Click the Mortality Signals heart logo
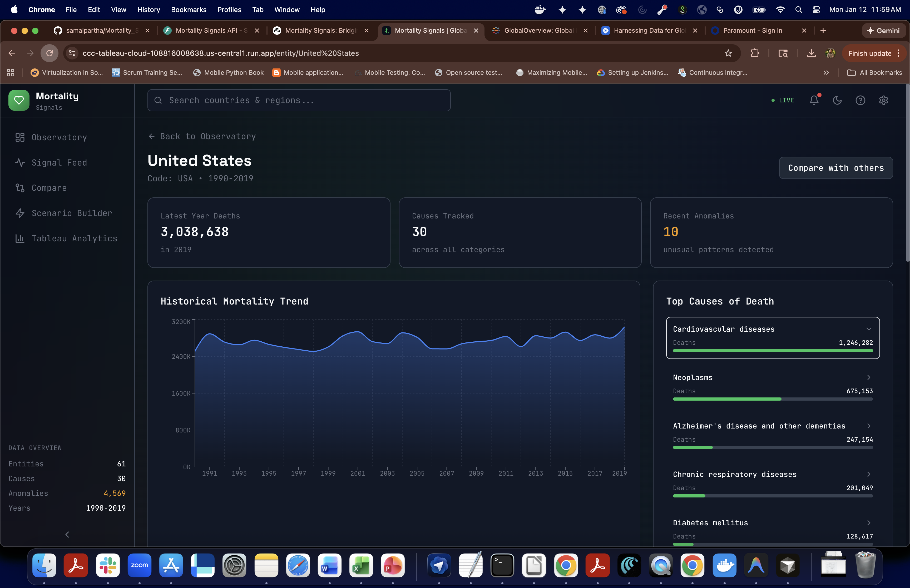The width and height of the screenshot is (910, 588). pyautogui.click(x=19, y=101)
